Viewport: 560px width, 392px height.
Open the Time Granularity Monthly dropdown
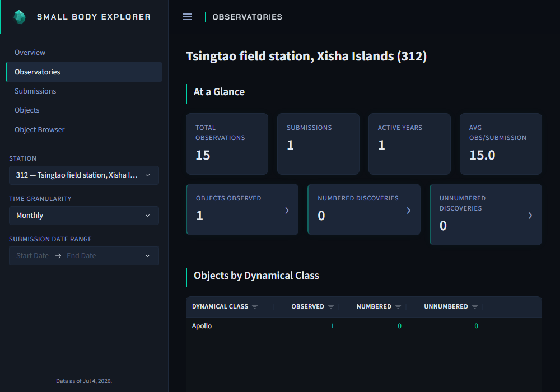point(84,215)
